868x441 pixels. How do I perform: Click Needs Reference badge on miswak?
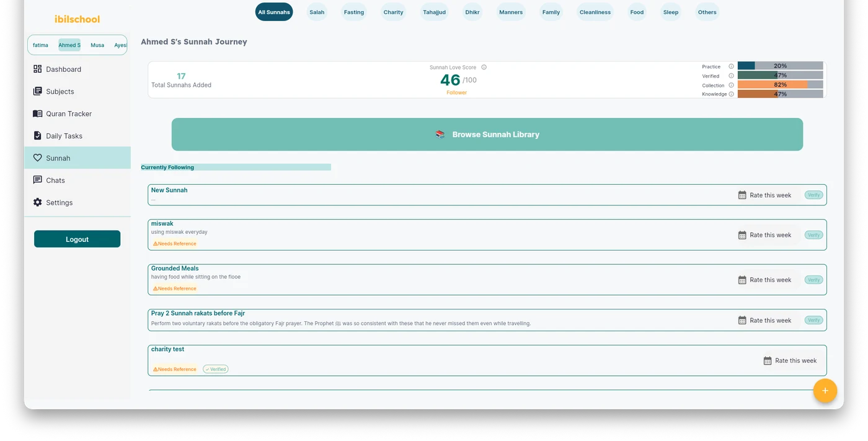(175, 244)
